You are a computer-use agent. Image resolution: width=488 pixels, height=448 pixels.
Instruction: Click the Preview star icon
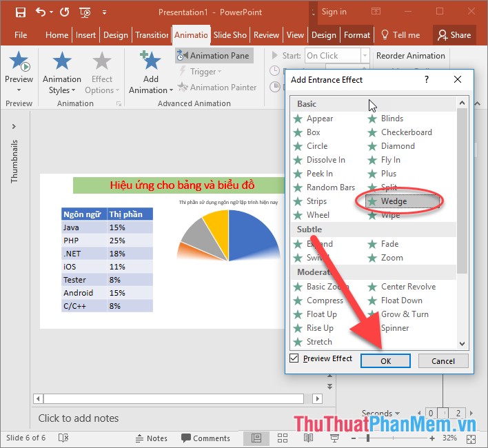coord(19,61)
